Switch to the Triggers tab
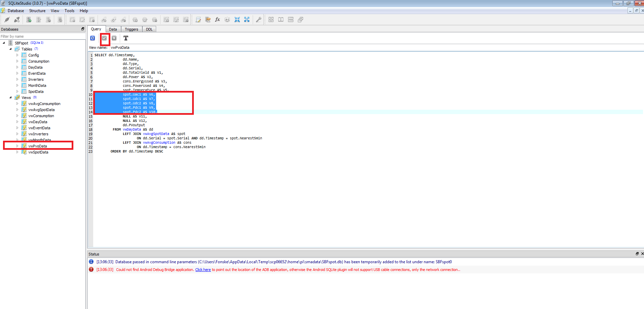 [x=132, y=29]
